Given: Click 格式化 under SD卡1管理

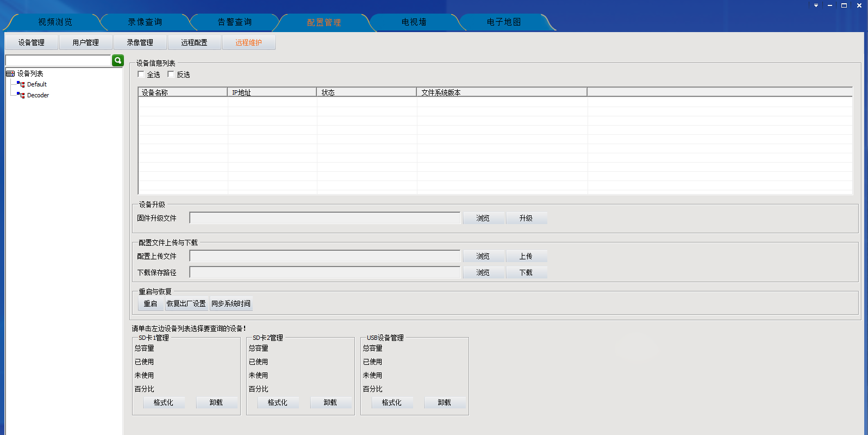Looking at the screenshot, I should (164, 402).
